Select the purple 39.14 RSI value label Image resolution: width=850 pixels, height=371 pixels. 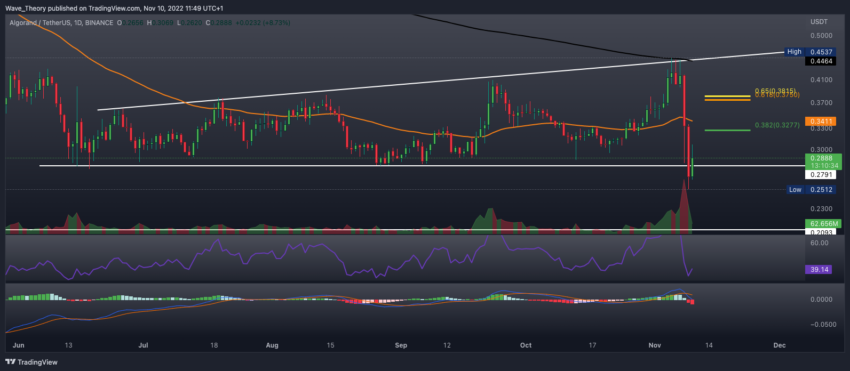click(x=819, y=269)
